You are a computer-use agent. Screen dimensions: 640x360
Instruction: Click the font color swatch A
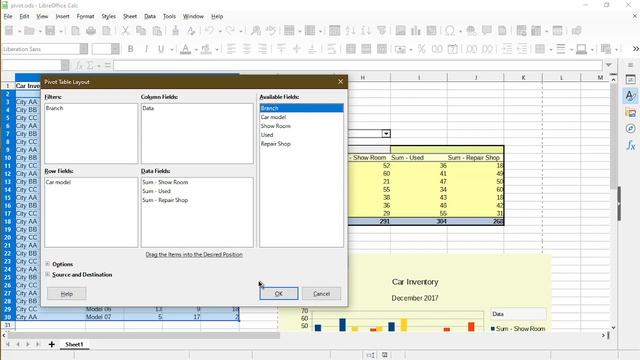coord(185,49)
